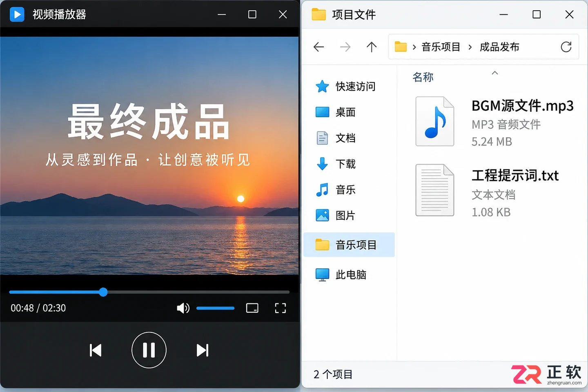Click the 2 个项目 status bar text
588x392 pixels.
(333, 374)
